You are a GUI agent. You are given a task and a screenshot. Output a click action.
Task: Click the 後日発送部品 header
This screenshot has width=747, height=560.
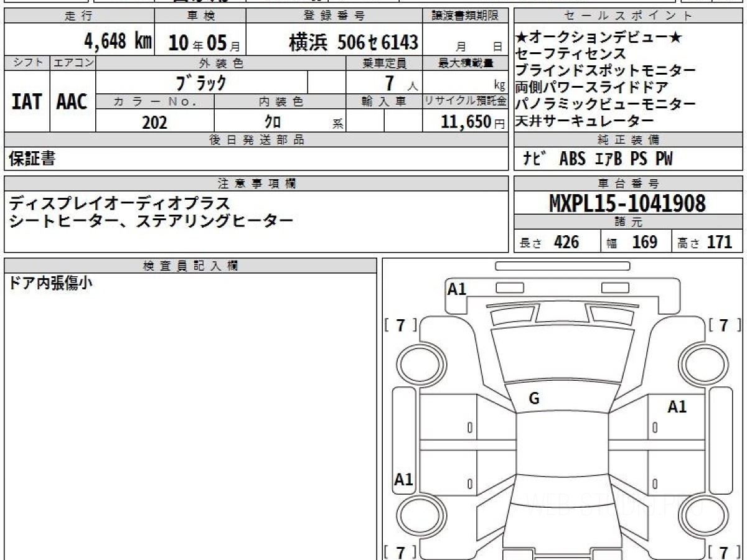(x=256, y=140)
